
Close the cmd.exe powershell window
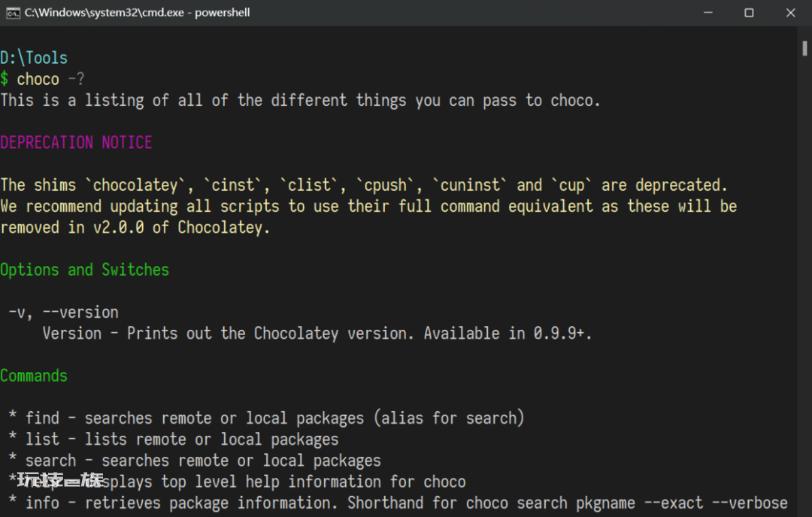coord(790,13)
